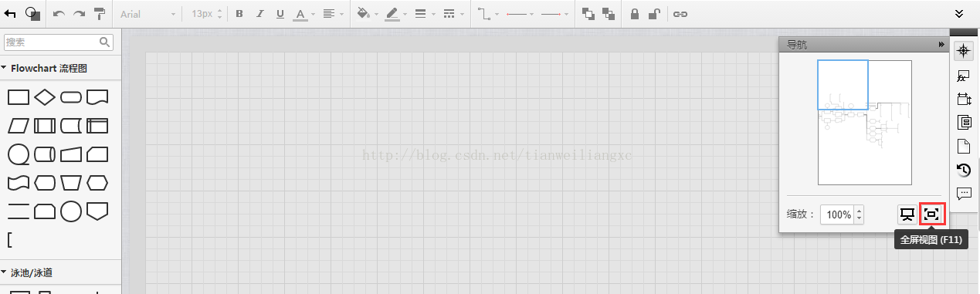Select the loop limit shape
Viewport: 980px width, 294px height.
coord(45,211)
